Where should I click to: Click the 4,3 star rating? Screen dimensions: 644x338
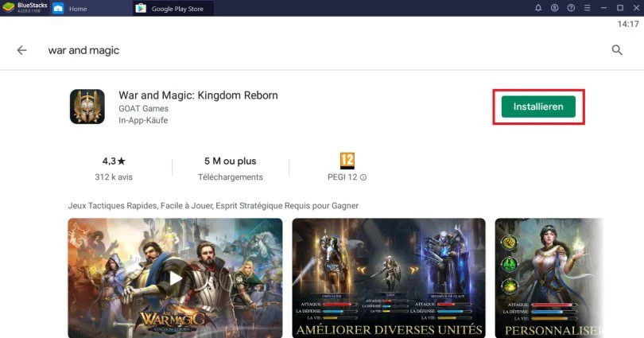(x=114, y=161)
